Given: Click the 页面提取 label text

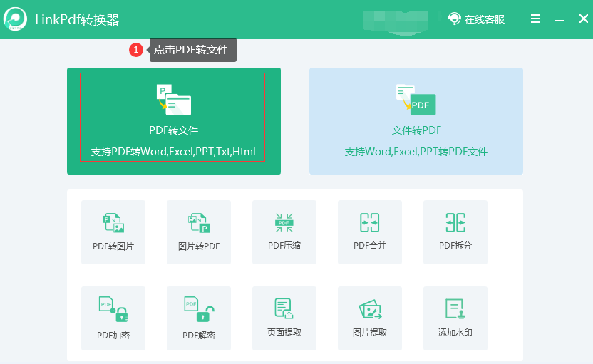Looking at the screenshot, I should point(284,332).
